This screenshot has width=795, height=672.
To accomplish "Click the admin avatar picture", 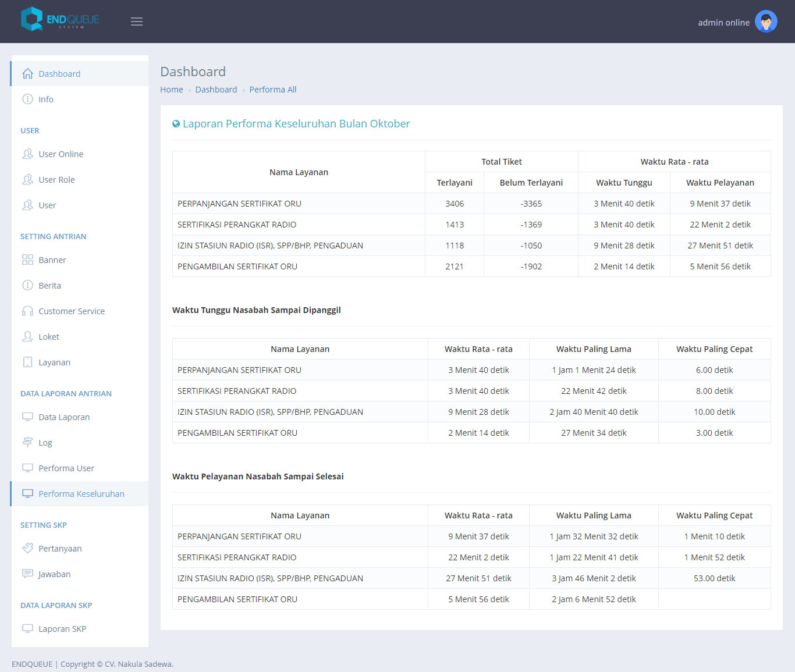I will 766,22.
